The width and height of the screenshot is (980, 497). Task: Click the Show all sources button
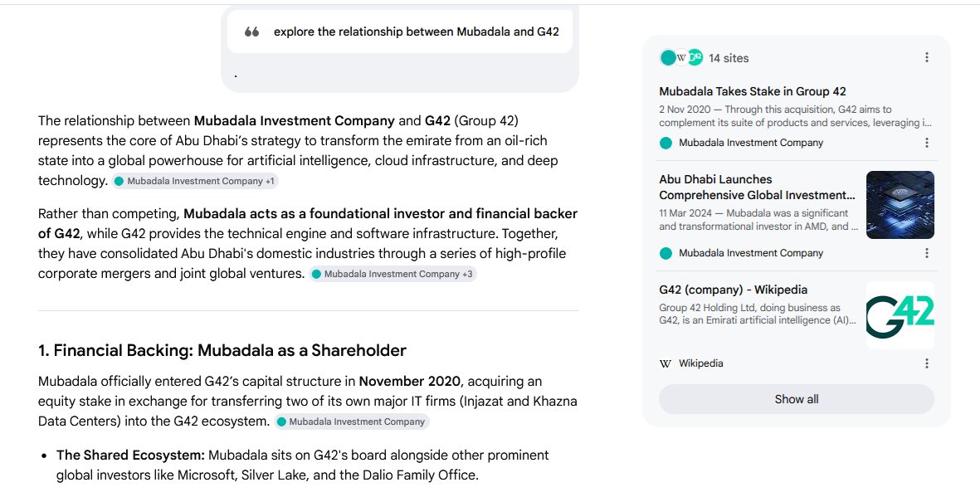pos(797,399)
